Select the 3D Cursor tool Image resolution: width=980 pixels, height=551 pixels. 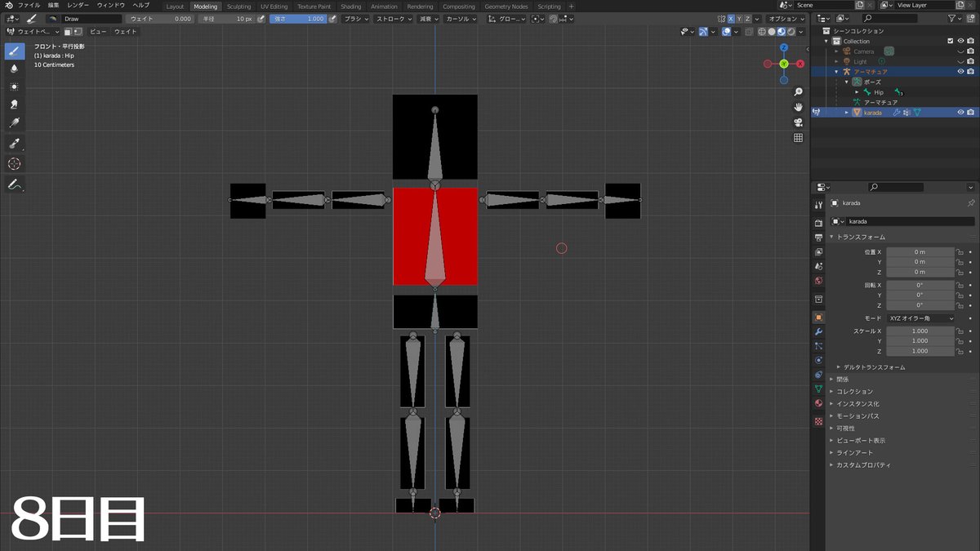click(x=15, y=163)
